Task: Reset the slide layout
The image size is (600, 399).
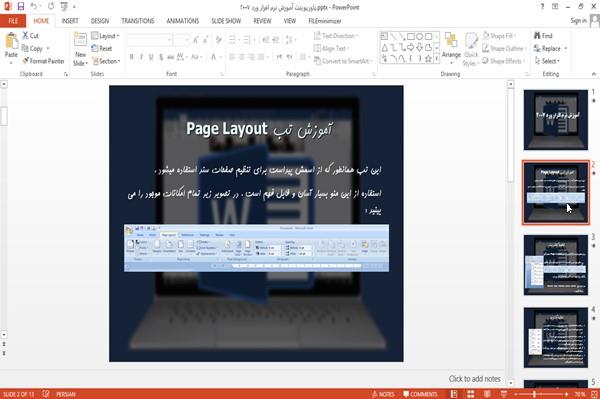Action: tap(102, 49)
